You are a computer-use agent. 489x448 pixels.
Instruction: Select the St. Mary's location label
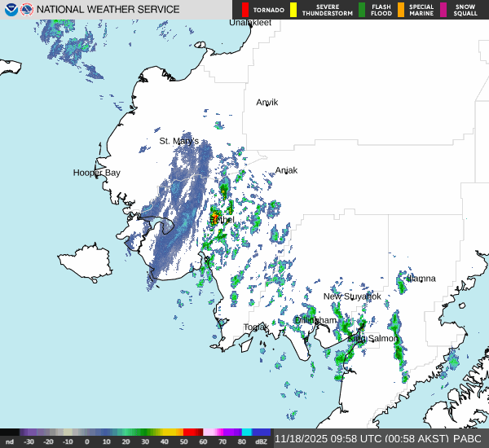click(178, 141)
